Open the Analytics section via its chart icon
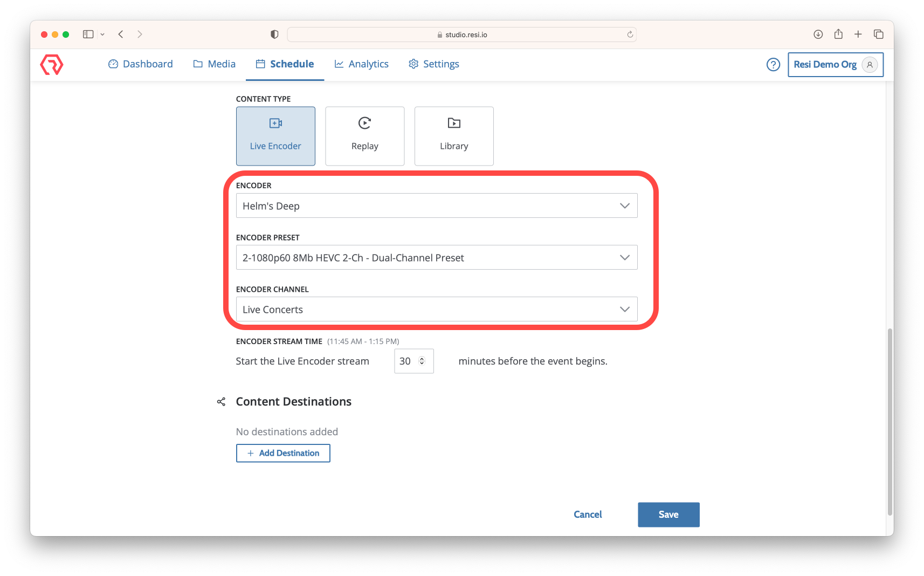 tap(339, 64)
